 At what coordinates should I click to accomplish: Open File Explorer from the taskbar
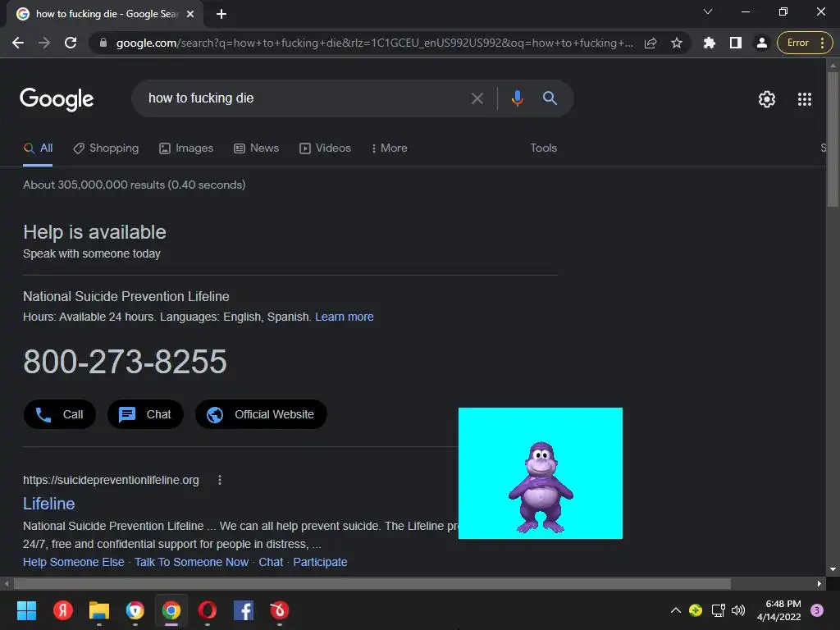(99, 610)
